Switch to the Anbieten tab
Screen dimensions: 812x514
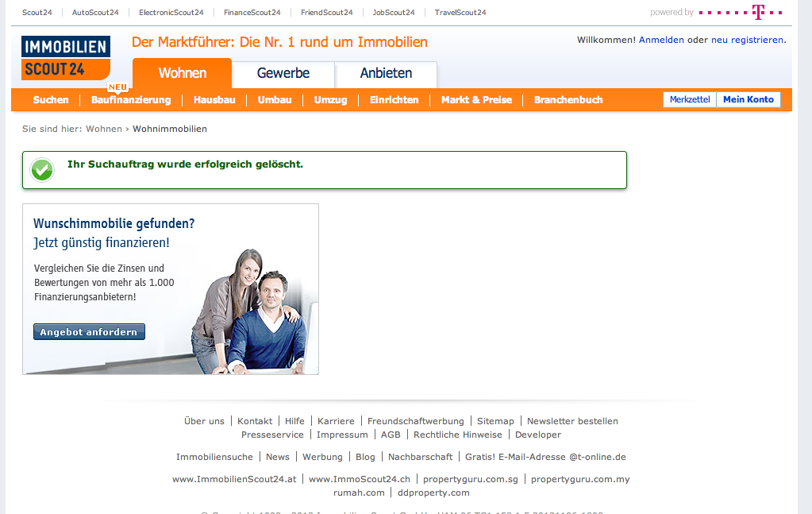(387, 73)
